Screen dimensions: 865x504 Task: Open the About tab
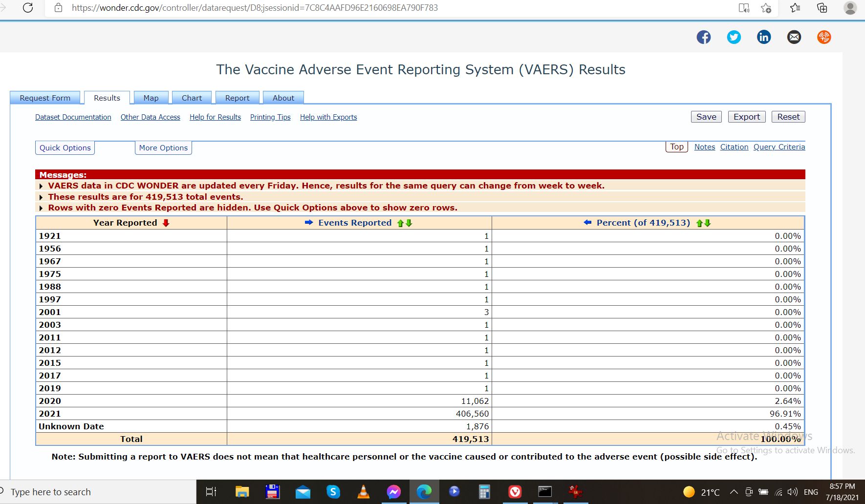[283, 98]
